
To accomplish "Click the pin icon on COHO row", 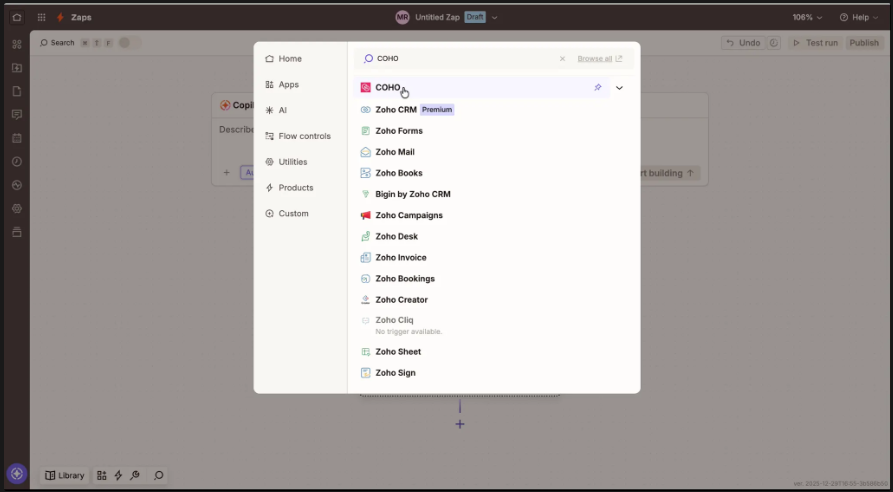I will pyautogui.click(x=598, y=88).
